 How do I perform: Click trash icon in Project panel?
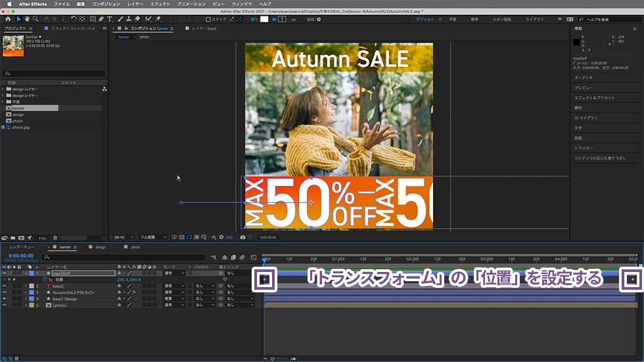tap(55, 238)
